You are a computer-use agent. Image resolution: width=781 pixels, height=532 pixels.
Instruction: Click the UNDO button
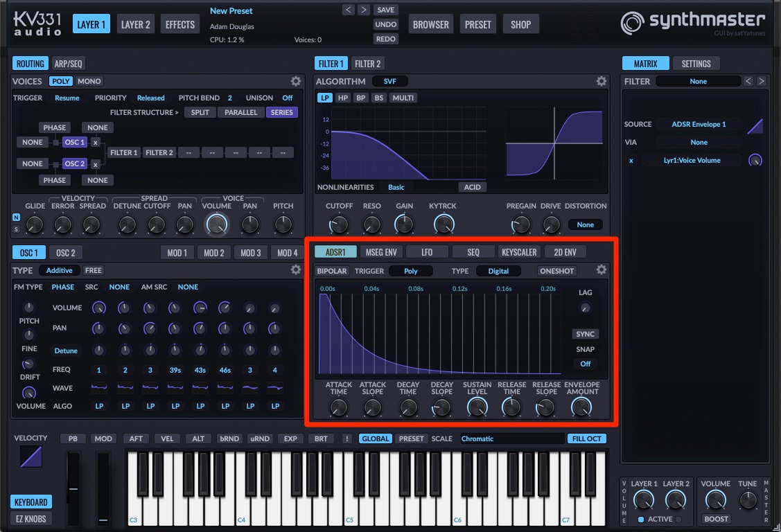385,24
